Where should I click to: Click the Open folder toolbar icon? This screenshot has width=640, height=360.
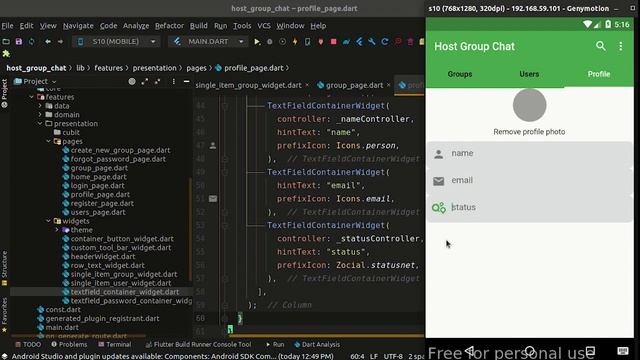click(6, 42)
